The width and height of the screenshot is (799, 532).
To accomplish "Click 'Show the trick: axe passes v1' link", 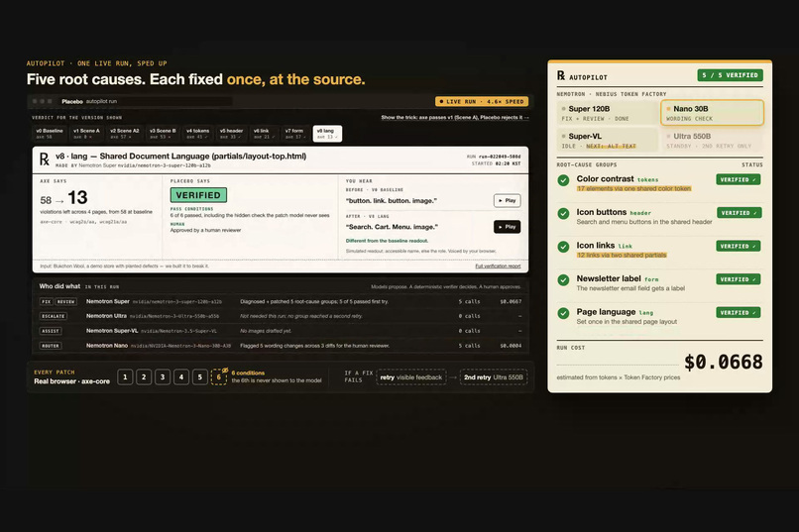I will pyautogui.click(x=455, y=118).
